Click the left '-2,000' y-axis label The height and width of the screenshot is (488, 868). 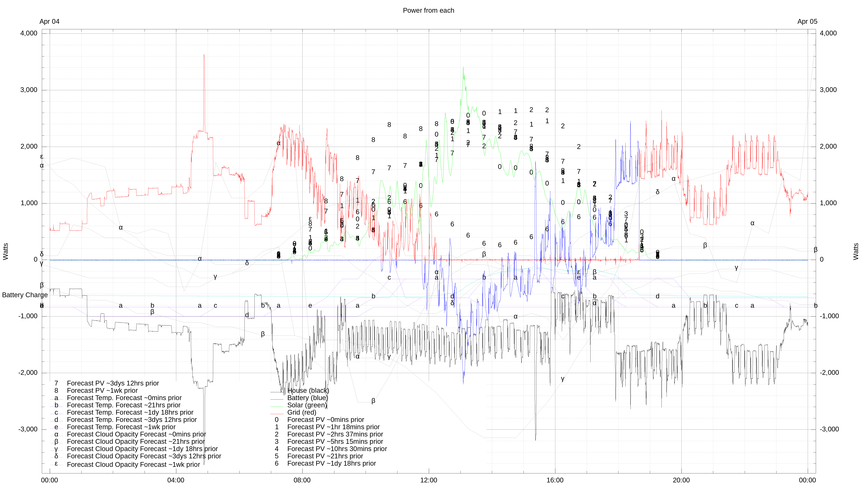[x=28, y=373]
